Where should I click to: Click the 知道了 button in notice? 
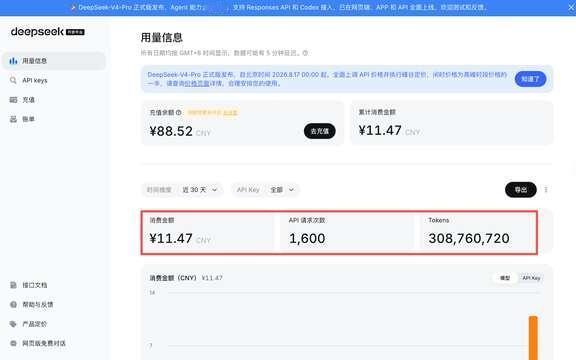point(530,79)
